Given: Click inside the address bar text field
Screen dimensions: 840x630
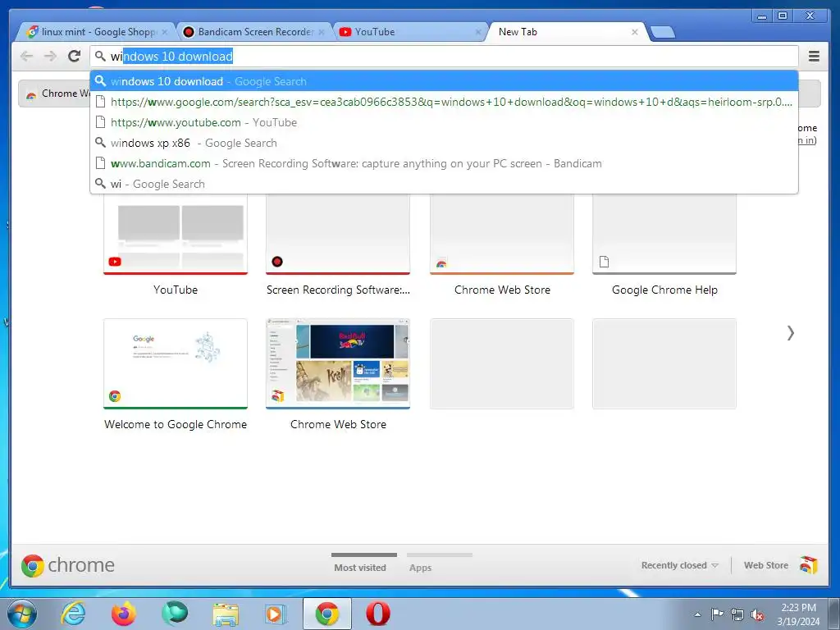Looking at the screenshot, I should click(x=444, y=57).
